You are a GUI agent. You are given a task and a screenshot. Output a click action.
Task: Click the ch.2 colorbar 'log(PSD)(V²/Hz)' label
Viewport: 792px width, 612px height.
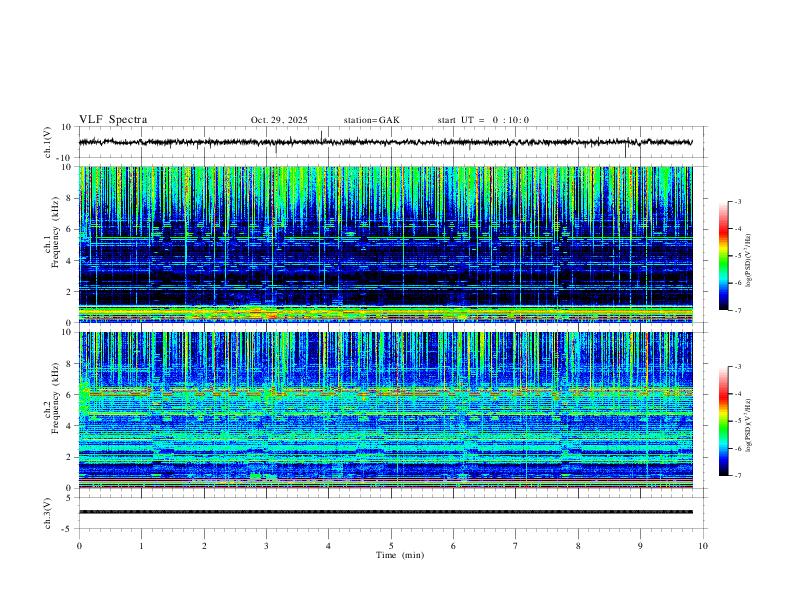coord(749,425)
